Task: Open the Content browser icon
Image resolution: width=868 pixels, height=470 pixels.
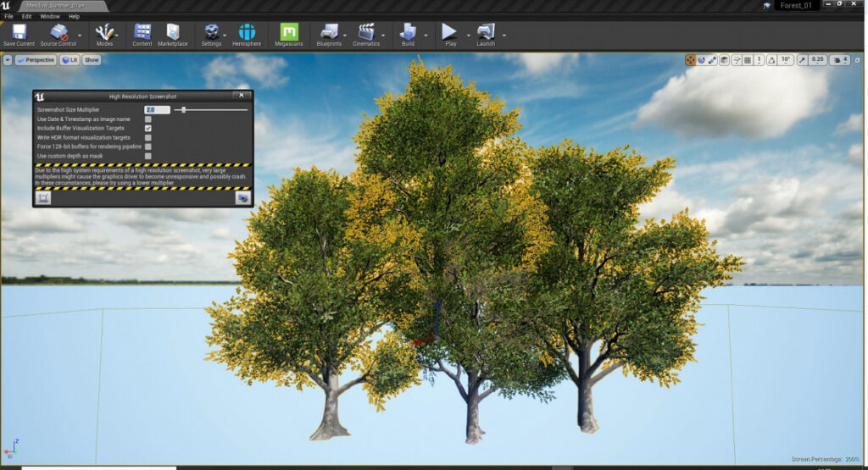Action: 142,33
